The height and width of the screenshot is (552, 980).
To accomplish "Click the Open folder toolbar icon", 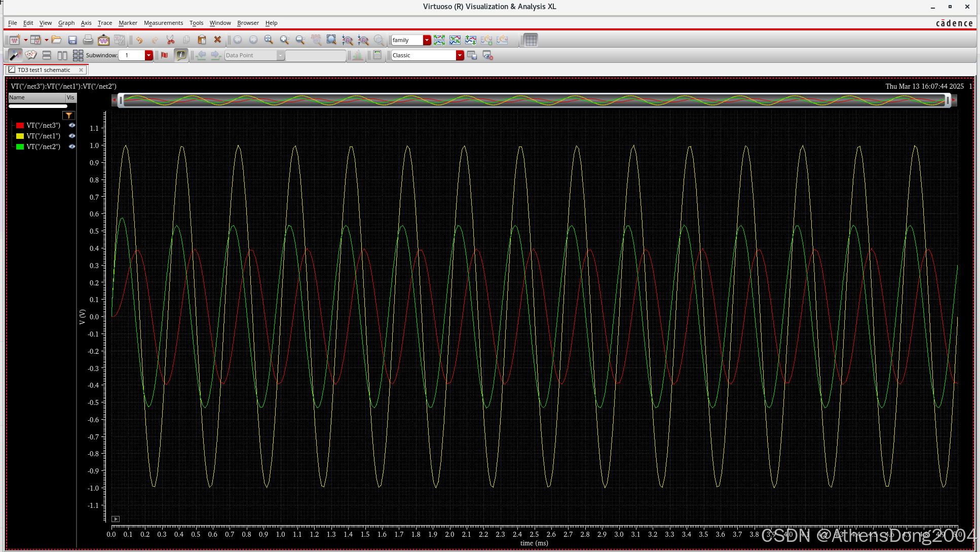I will [56, 40].
